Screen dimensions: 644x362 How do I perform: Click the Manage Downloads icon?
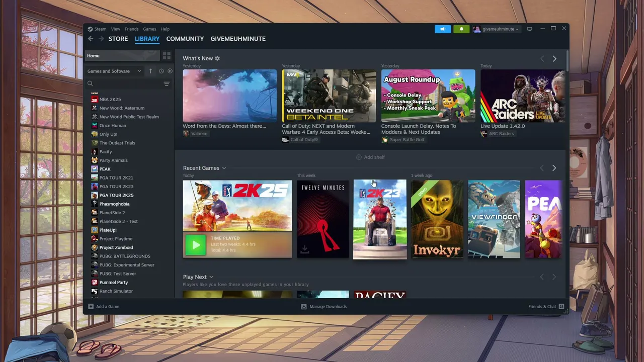coord(303,307)
